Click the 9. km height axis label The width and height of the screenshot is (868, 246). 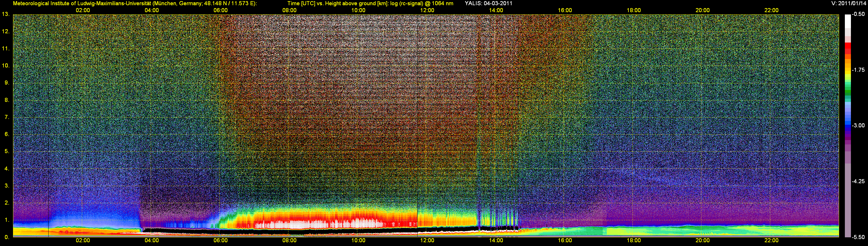point(7,83)
